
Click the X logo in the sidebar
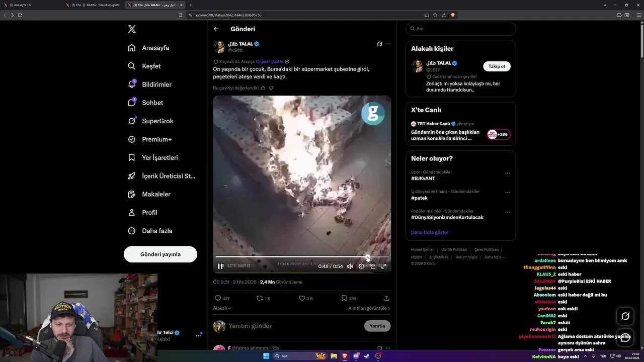click(132, 29)
